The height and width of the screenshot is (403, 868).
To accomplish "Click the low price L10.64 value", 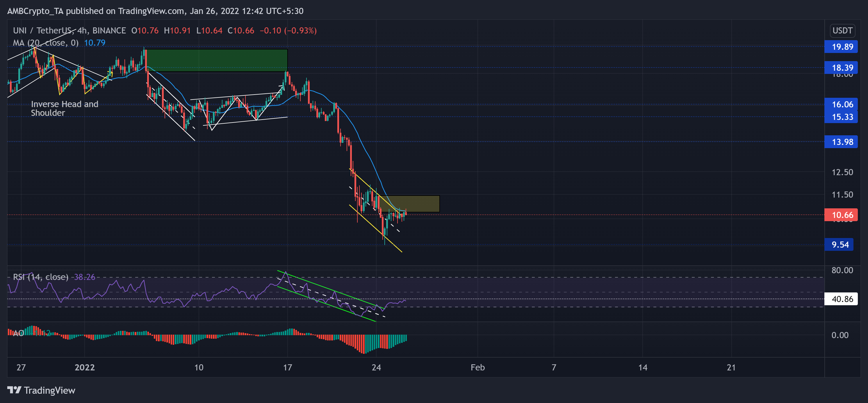I will [209, 30].
